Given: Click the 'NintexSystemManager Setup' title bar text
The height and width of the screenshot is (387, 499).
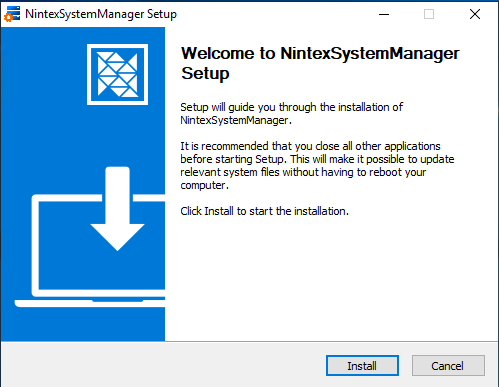Looking at the screenshot, I should 101,14.
